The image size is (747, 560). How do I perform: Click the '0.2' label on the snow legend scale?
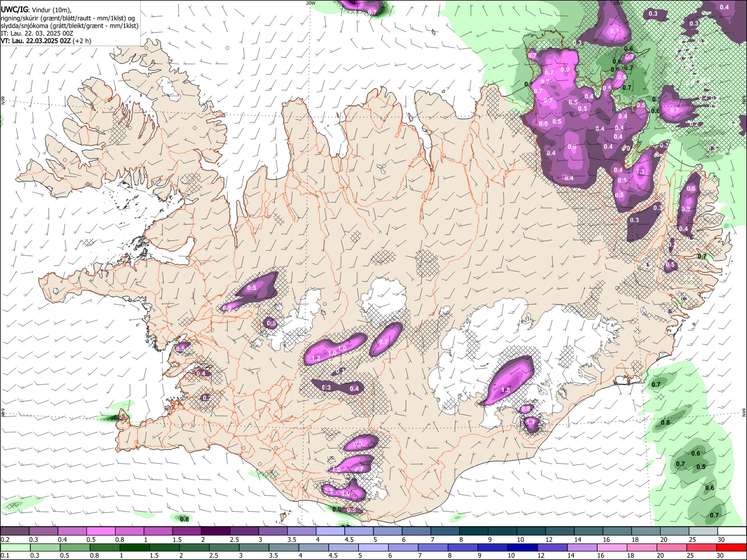(5, 540)
